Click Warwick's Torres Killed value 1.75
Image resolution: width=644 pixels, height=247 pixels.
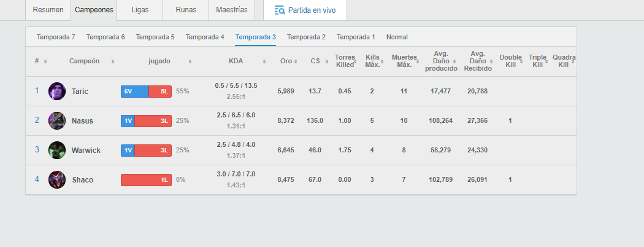345,151
